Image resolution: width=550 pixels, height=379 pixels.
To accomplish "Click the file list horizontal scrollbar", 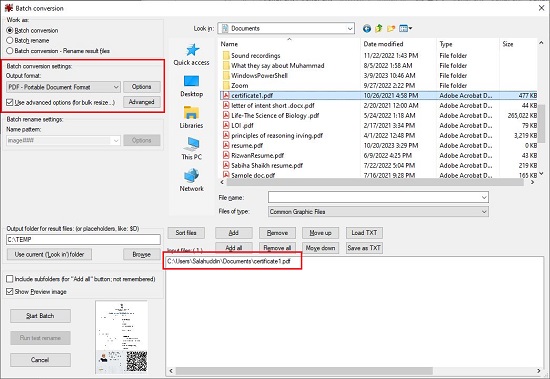I will click(x=375, y=182).
